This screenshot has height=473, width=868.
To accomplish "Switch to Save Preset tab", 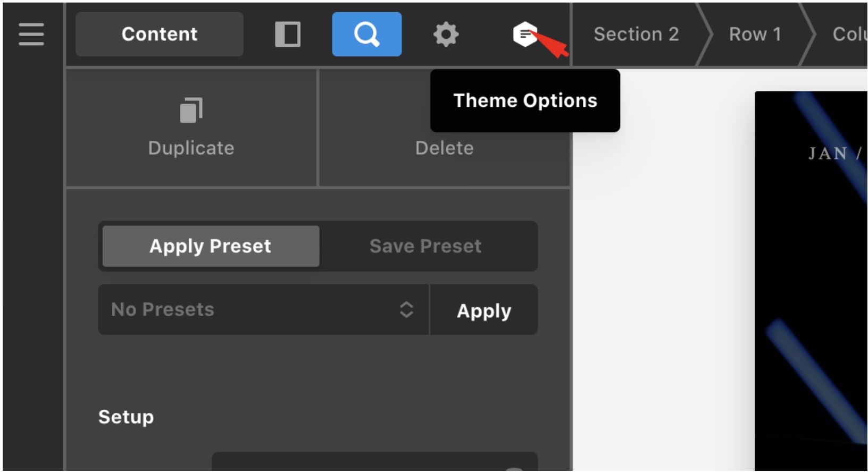I will tap(425, 246).
